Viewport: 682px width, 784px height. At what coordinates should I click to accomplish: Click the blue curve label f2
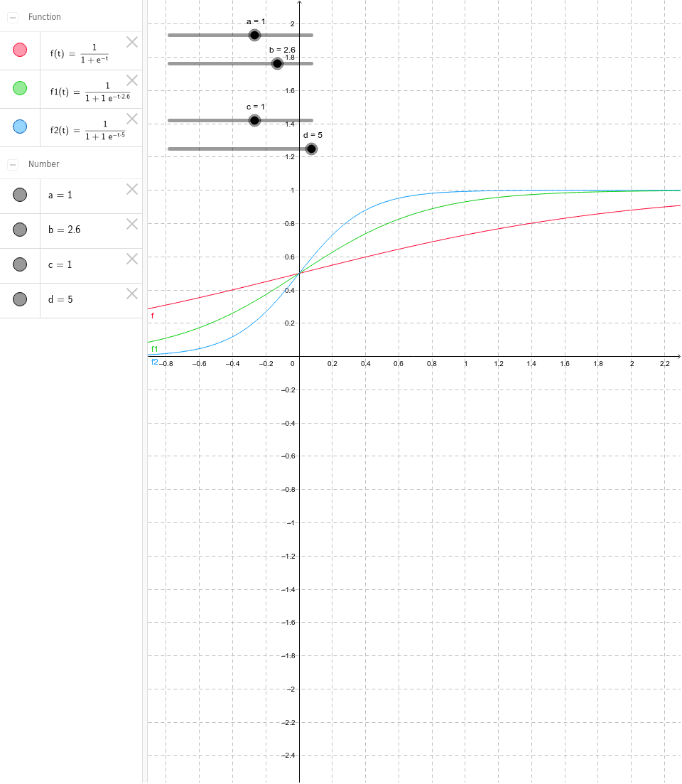click(154, 362)
